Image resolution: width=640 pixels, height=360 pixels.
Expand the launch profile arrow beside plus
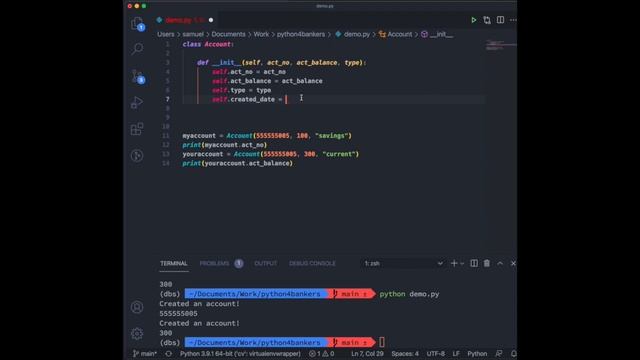click(462, 264)
